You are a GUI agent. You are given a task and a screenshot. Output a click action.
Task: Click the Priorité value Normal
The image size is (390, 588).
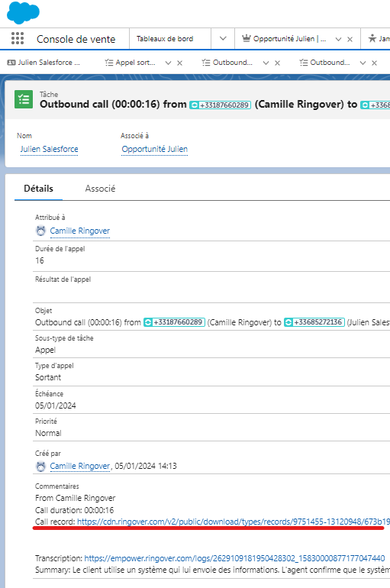coord(48,433)
